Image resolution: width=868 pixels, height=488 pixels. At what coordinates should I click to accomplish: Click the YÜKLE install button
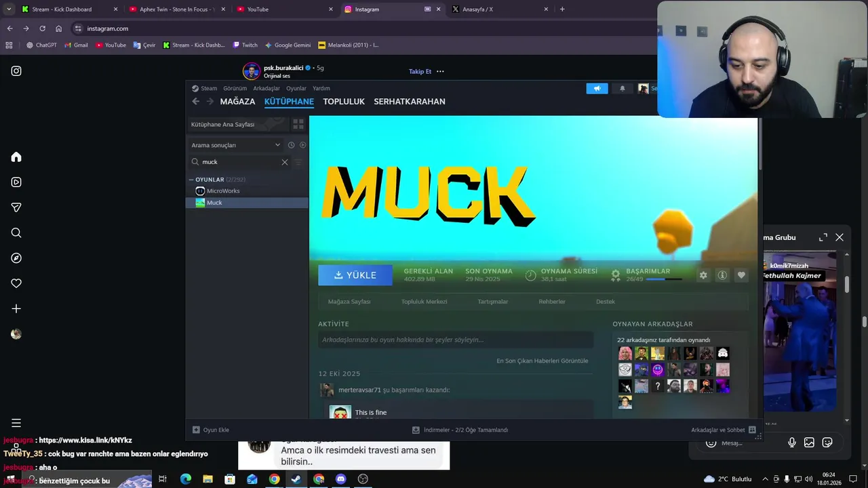[x=355, y=275]
